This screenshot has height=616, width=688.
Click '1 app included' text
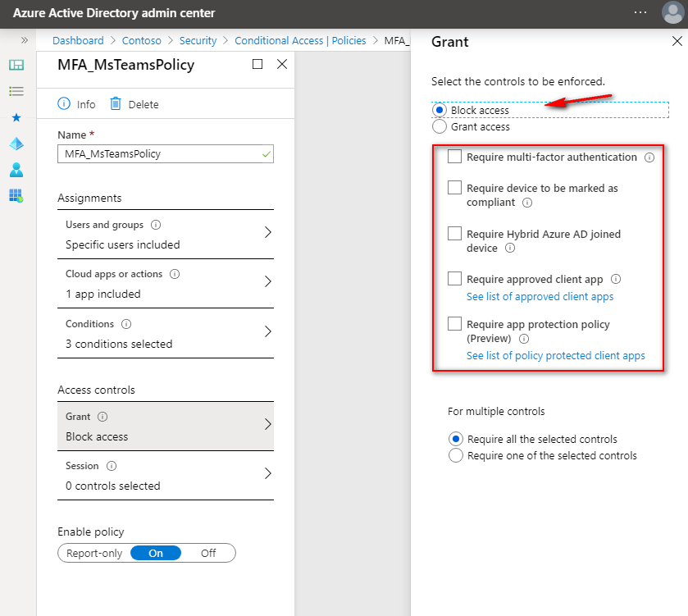click(103, 294)
